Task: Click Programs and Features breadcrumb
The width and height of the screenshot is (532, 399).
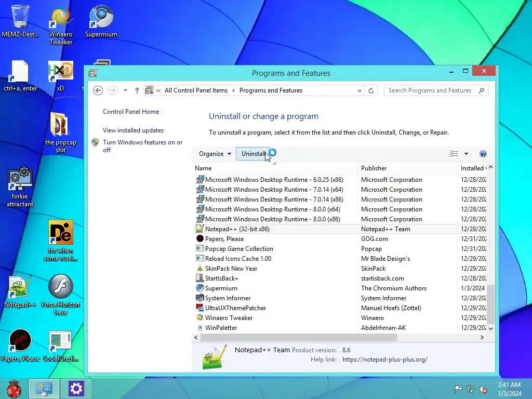Action: tap(271, 90)
